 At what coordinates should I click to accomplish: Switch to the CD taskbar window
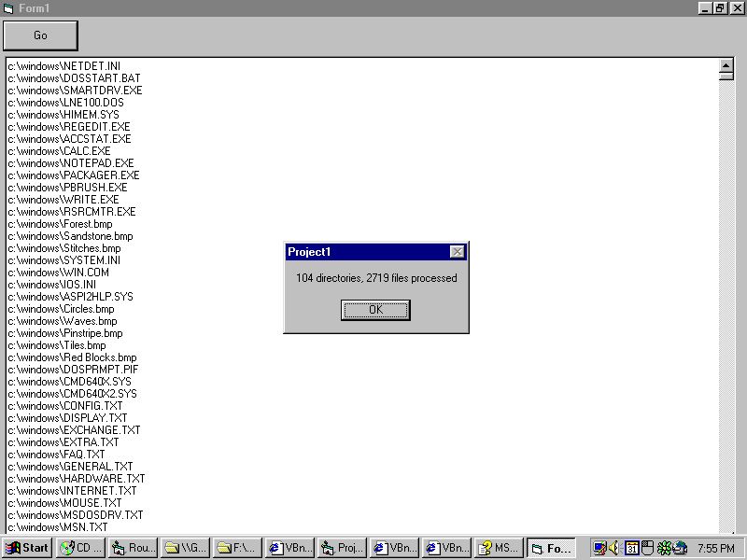click(x=80, y=548)
